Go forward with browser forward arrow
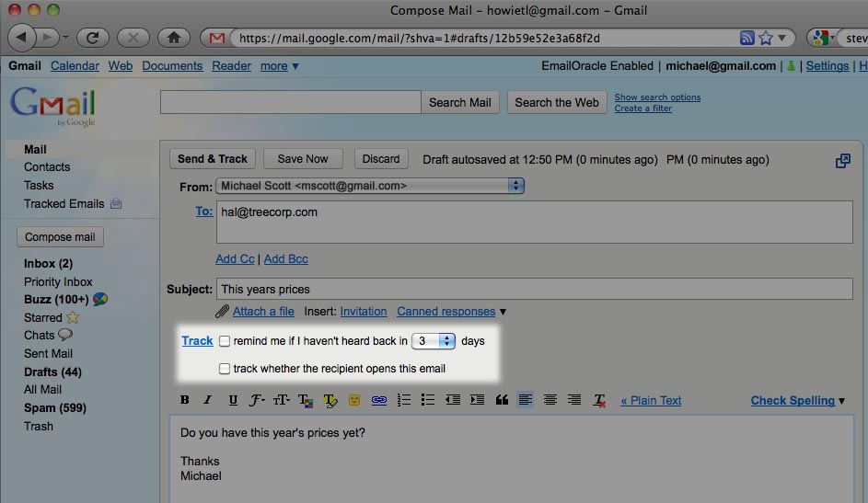The height and width of the screenshot is (503, 868). [48, 38]
